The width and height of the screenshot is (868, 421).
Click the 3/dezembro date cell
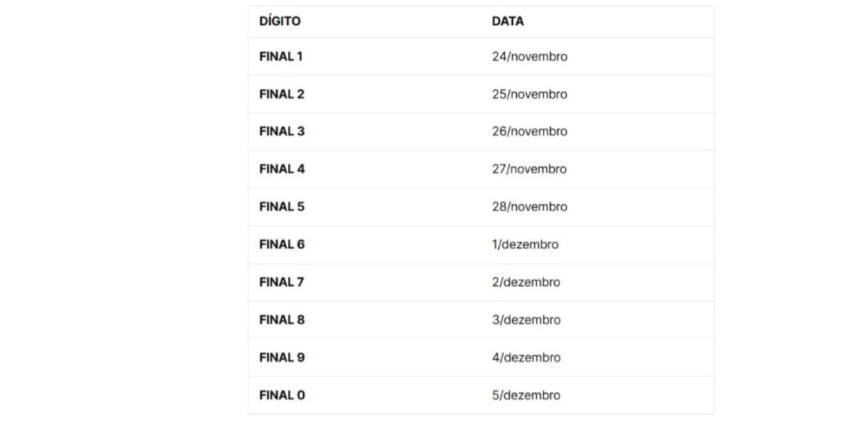coord(526,320)
